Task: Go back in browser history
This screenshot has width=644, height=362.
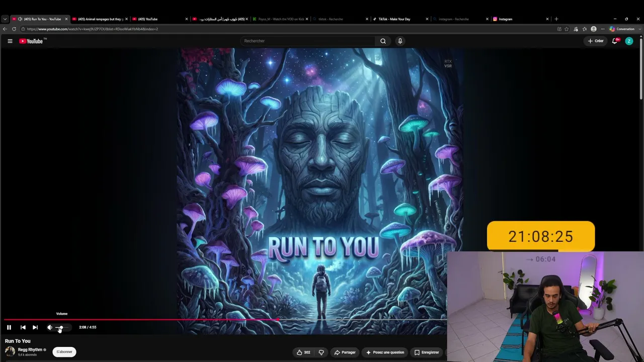Action: click(5, 29)
